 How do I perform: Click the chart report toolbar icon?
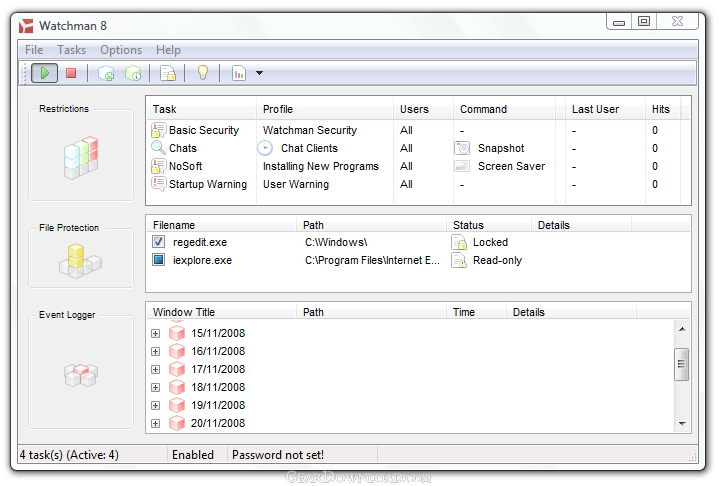coord(239,73)
